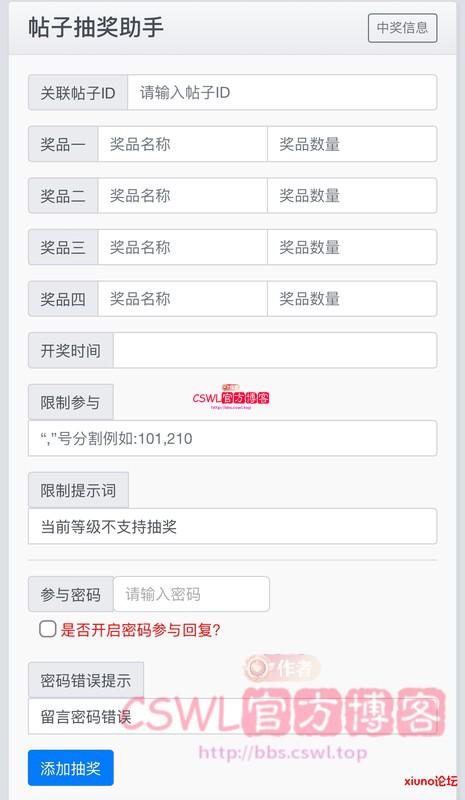Enable the 是否开启密码参与回复 checkbox
The height and width of the screenshot is (800, 465).
[47, 629]
